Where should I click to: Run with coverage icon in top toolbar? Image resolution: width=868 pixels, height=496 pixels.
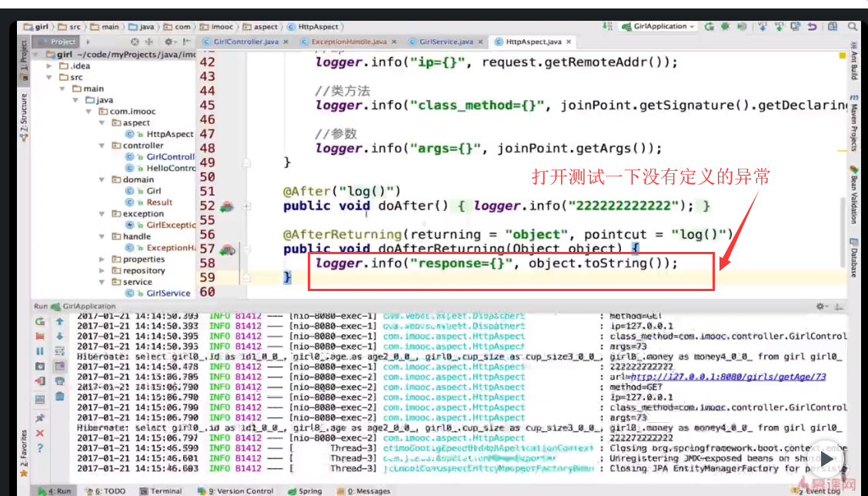[742, 27]
